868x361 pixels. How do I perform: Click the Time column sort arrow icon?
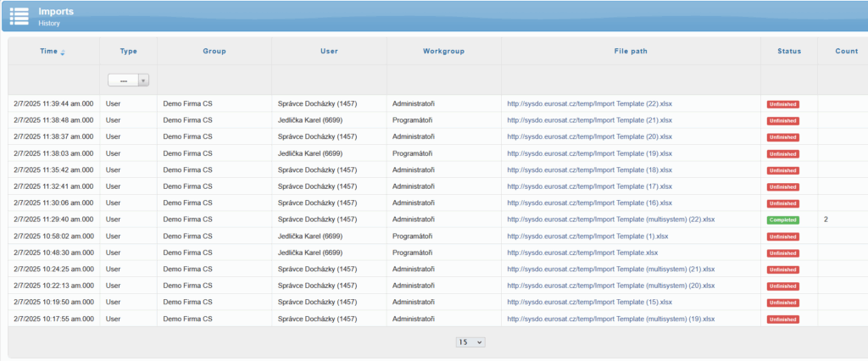coord(63,53)
